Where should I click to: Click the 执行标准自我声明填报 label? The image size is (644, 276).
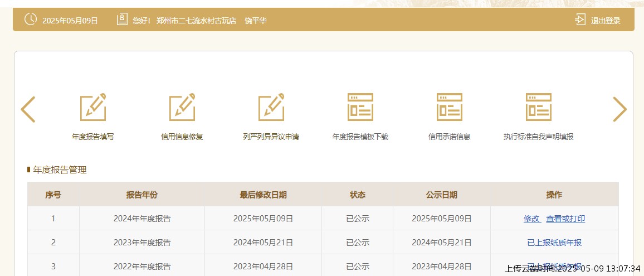pos(539,137)
